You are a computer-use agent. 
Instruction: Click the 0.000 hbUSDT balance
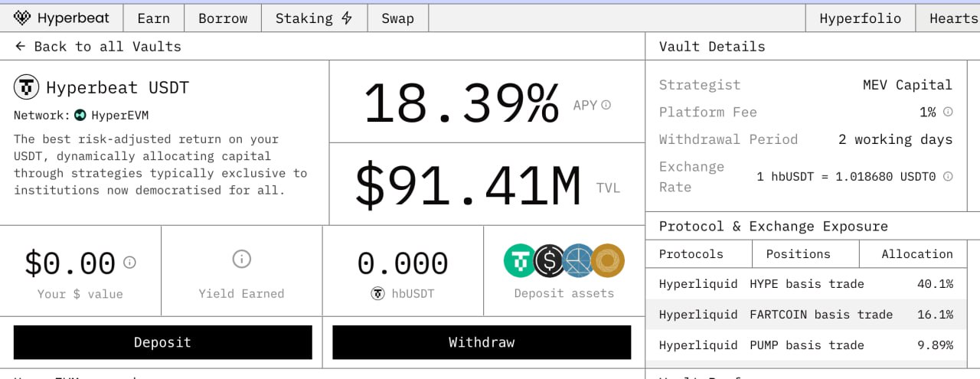coord(403,263)
